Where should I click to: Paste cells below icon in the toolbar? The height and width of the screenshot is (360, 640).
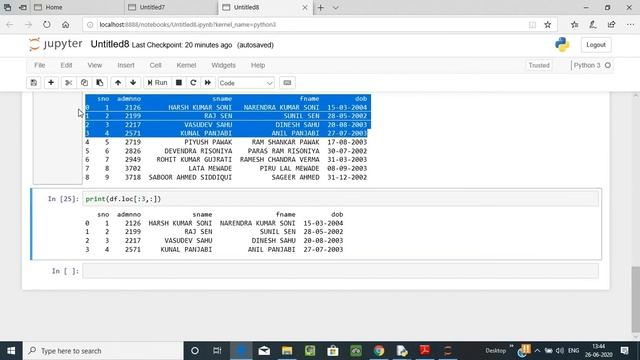point(100,83)
